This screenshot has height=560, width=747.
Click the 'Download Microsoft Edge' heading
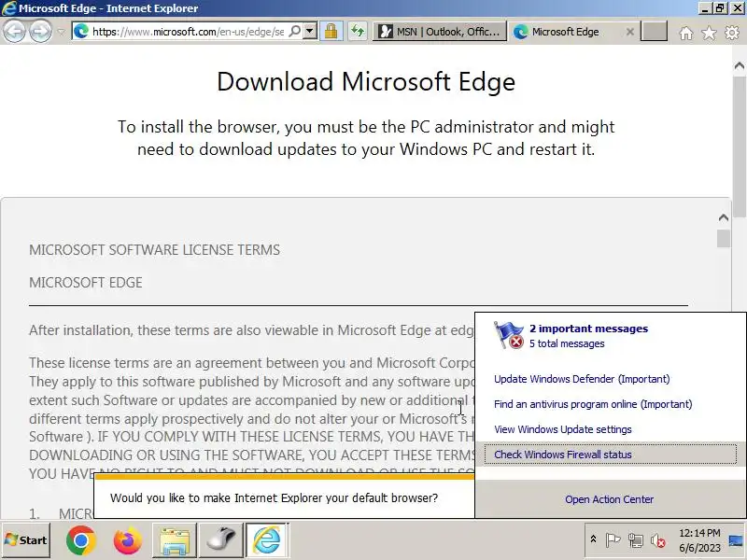[366, 81]
